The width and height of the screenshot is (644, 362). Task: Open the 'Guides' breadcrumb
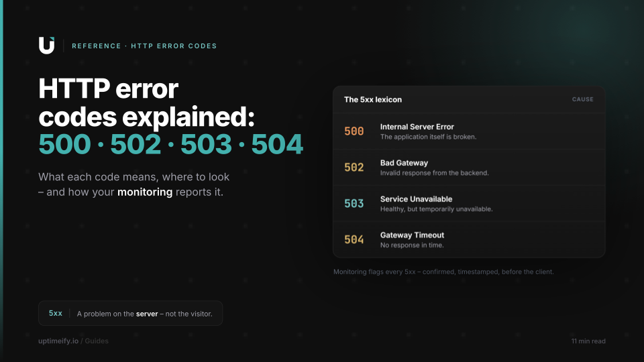pyautogui.click(x=97, y=341)
